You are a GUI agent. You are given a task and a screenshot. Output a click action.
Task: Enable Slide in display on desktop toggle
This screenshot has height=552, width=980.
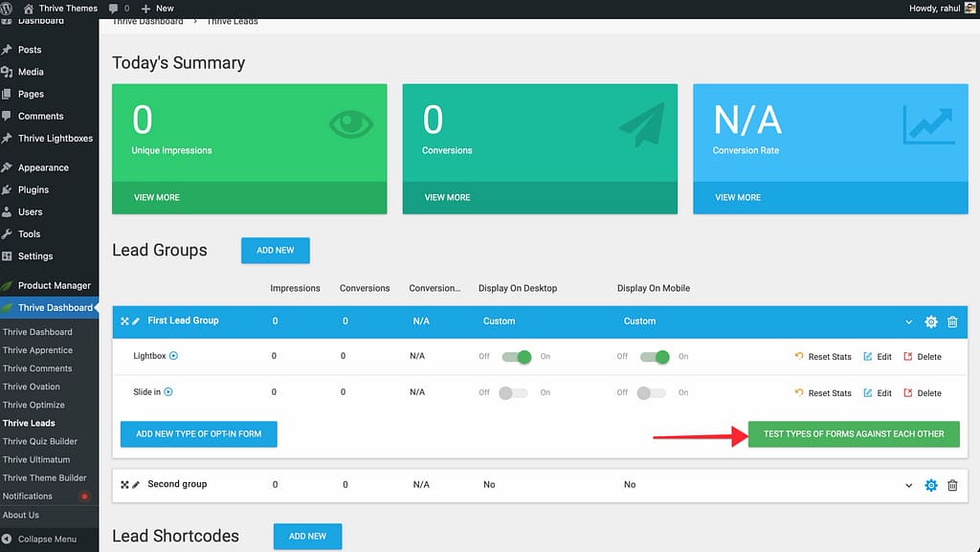[x=512, y=393]
